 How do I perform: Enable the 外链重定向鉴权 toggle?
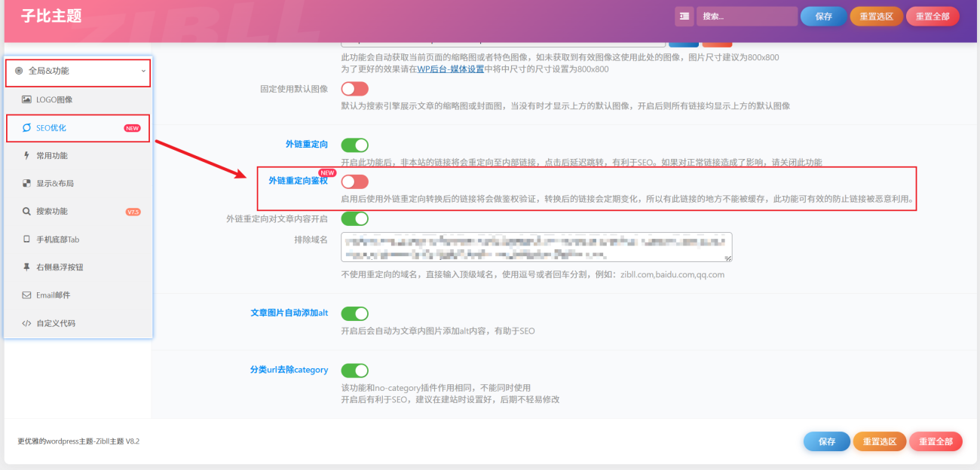[x=354, y=182]
